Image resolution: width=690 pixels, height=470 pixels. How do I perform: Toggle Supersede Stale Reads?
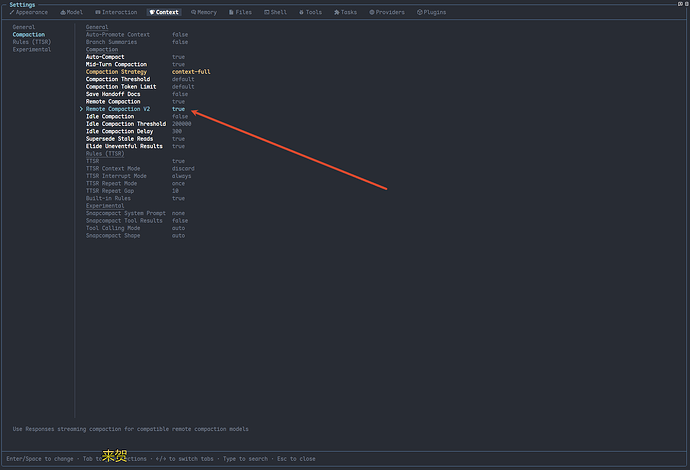pyautogui.click(x=136, y=139)
